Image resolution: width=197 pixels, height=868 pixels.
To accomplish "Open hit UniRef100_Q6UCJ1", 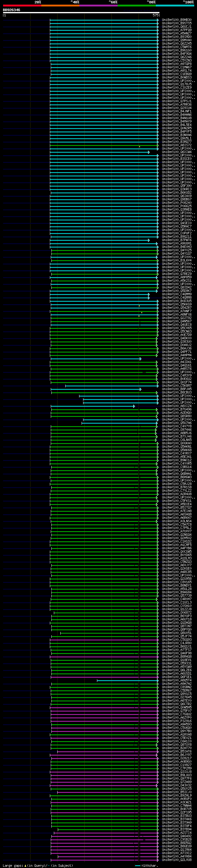I will click(x=177, y=26).
